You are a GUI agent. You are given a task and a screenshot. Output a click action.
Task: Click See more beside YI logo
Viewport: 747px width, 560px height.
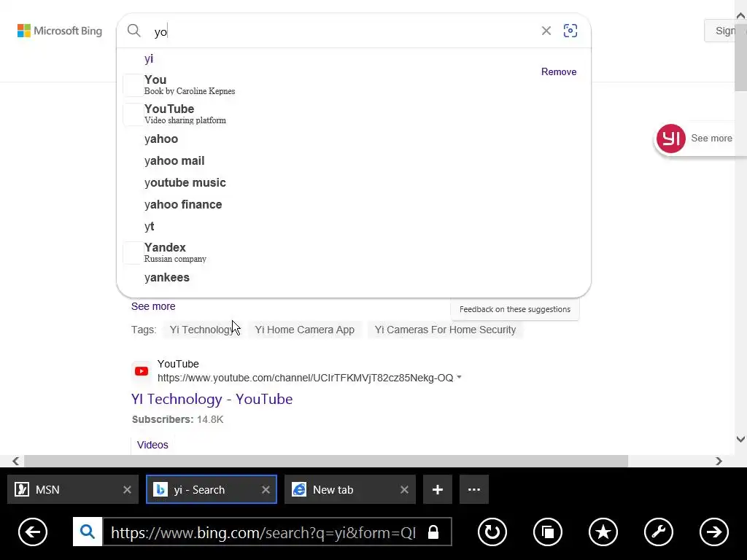click(711, 138)
